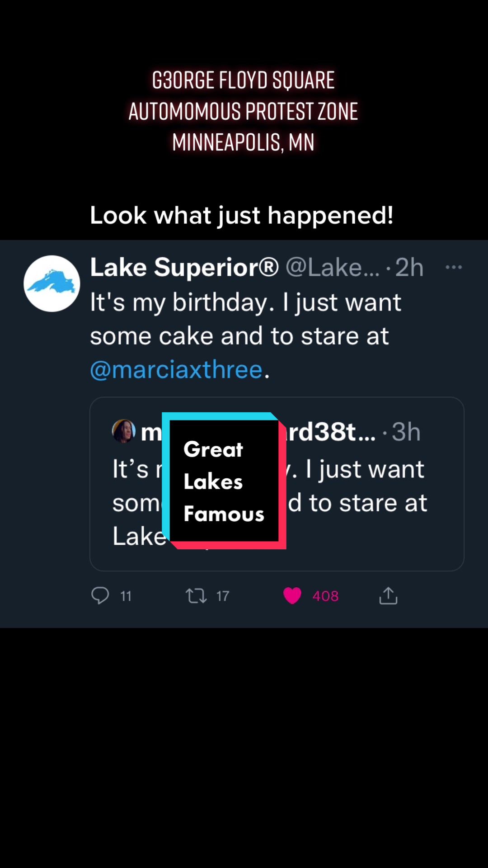Click the Lake Superior® display name

point(184,267)
